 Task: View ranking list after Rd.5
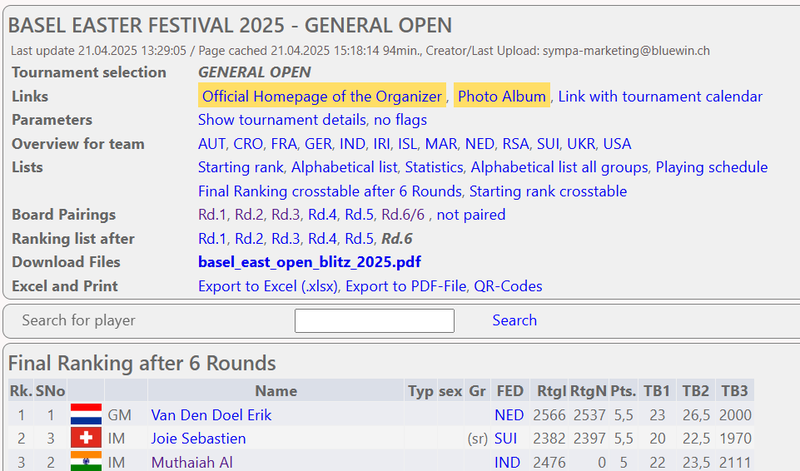point(359,239)
